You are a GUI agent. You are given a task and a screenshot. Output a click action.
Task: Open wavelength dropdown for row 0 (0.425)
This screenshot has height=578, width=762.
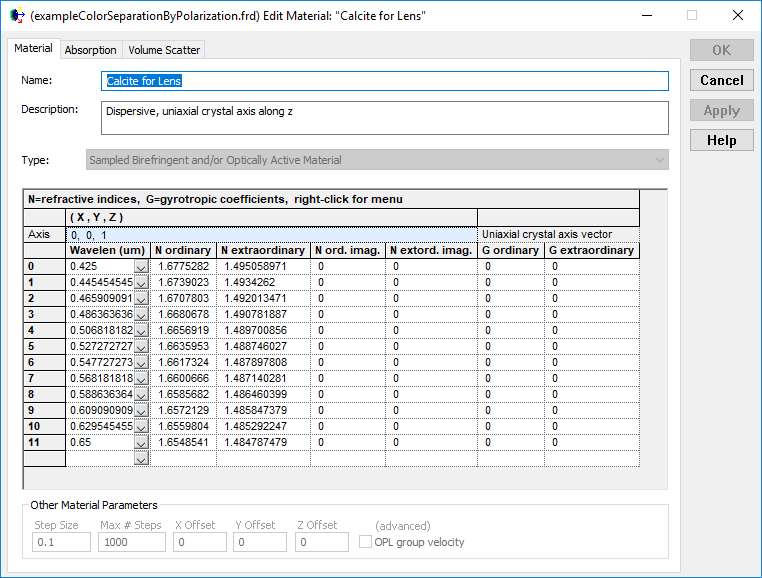click(x=141, y=267)
